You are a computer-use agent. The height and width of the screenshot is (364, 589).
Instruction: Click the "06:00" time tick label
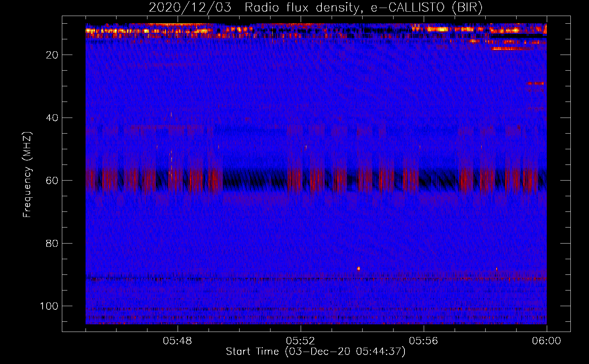point(547,341)
